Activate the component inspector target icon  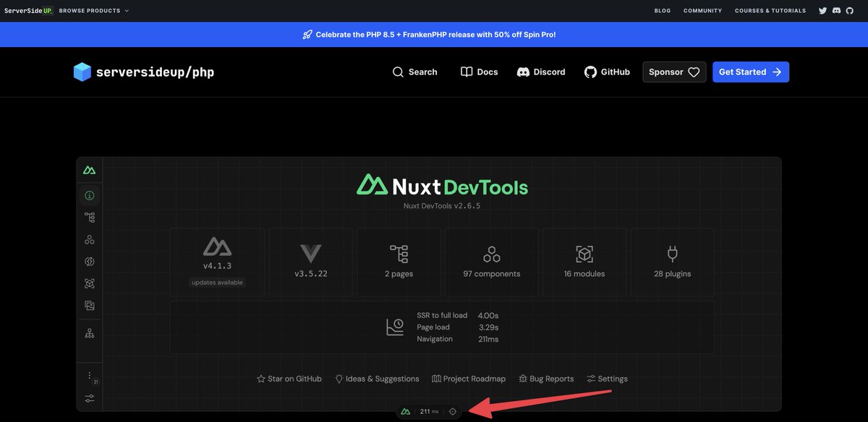click(x=453, y=411)
